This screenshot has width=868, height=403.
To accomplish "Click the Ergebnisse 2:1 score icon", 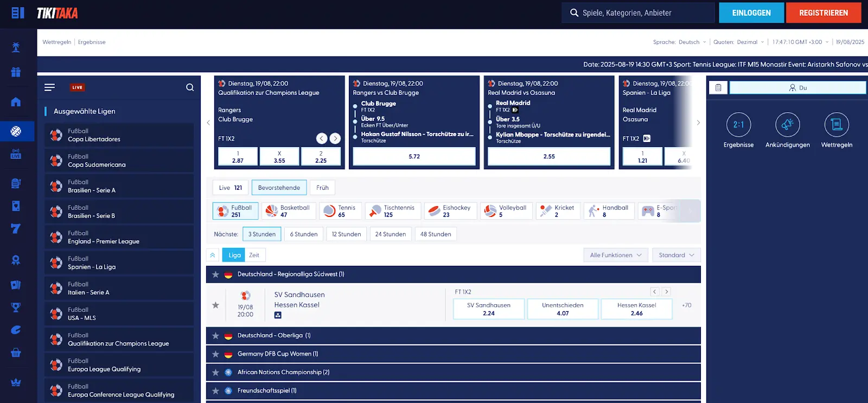I will coord(738,125).
